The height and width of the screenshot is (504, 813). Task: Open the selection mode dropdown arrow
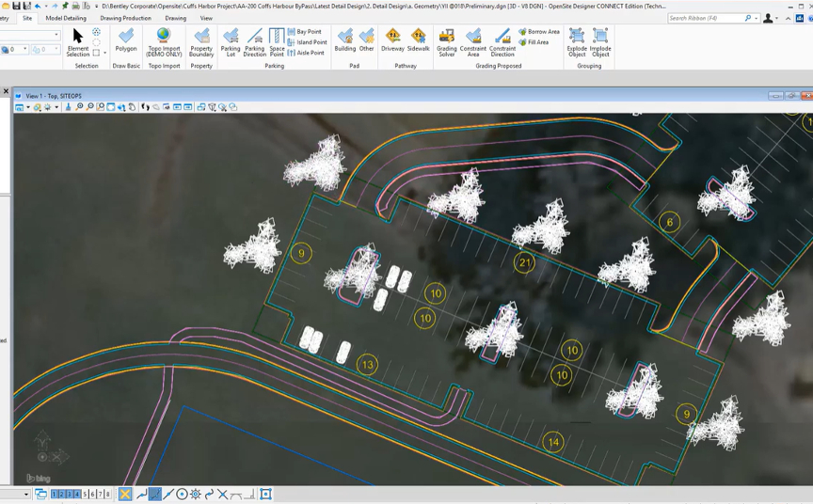pyautogui.click(x=104, y=53)
